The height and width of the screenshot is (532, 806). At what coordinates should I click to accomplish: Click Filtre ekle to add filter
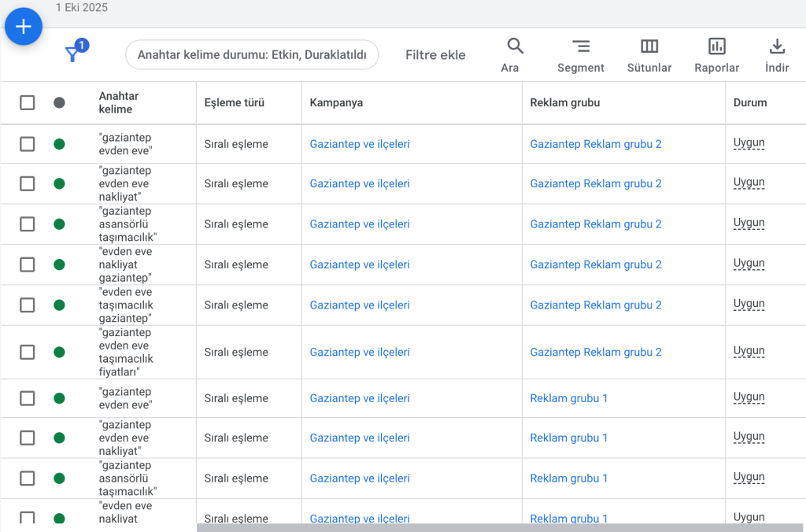coord(435,55)
